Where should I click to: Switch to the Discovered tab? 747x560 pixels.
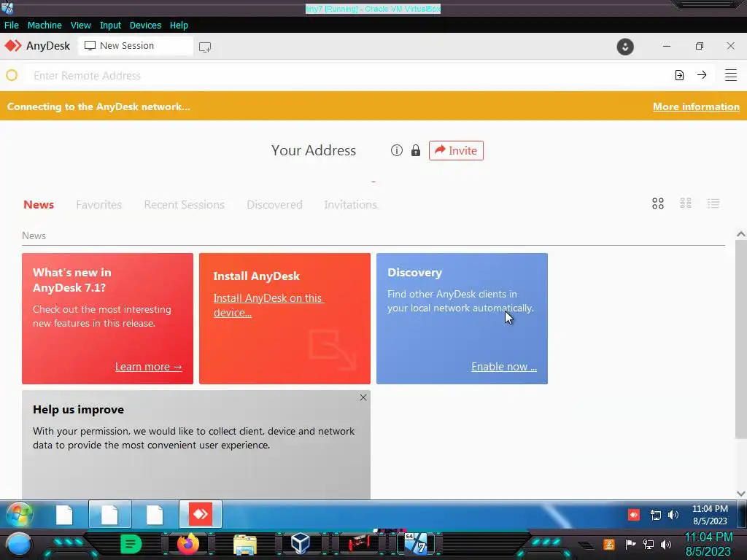(x=274, y=205)
